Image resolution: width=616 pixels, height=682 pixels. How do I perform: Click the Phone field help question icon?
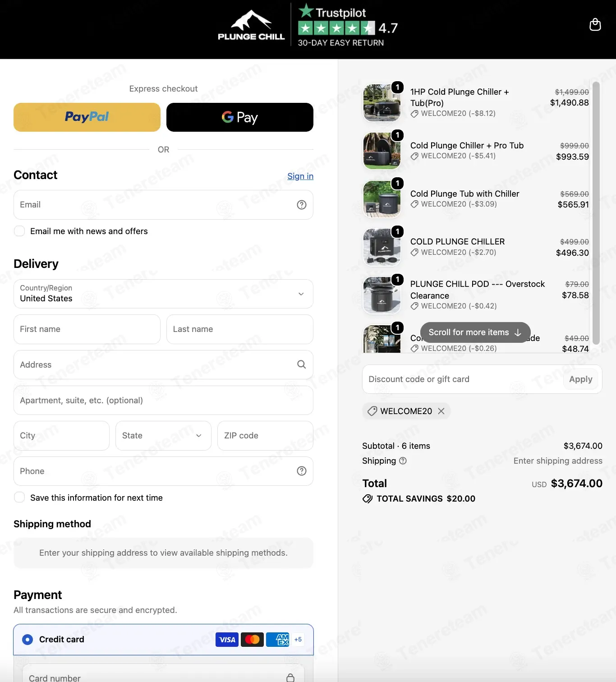(x=302, y=471)
